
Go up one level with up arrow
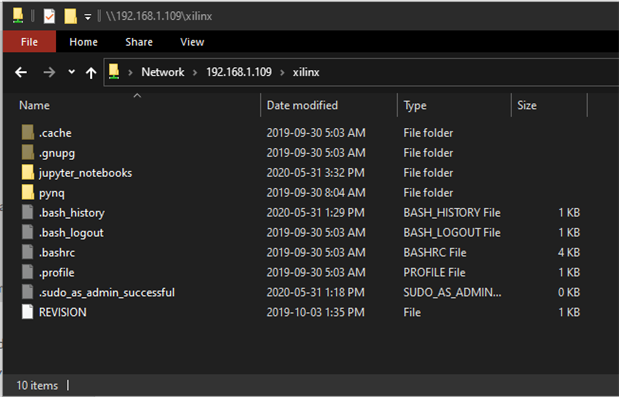(x=91, y=73)
